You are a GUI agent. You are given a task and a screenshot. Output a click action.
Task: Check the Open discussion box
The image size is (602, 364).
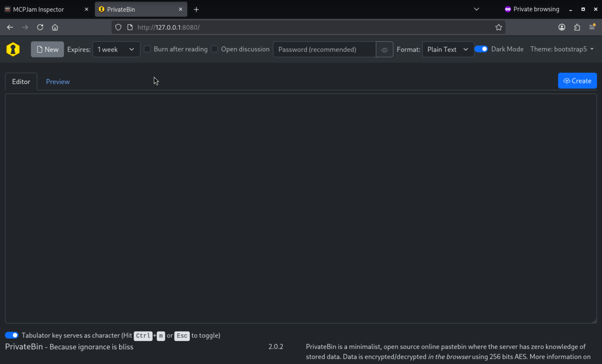[214, 49]
